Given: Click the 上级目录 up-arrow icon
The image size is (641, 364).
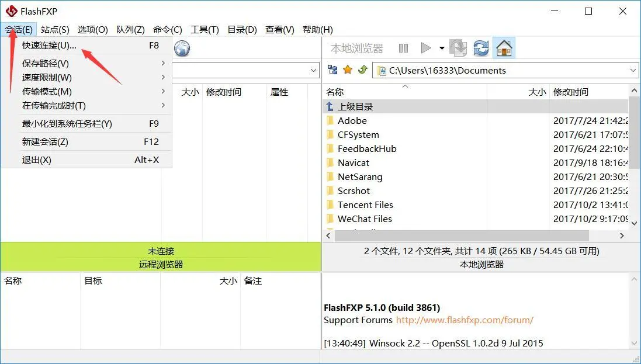Looking at the screenshot, I should tap(330, 107).
